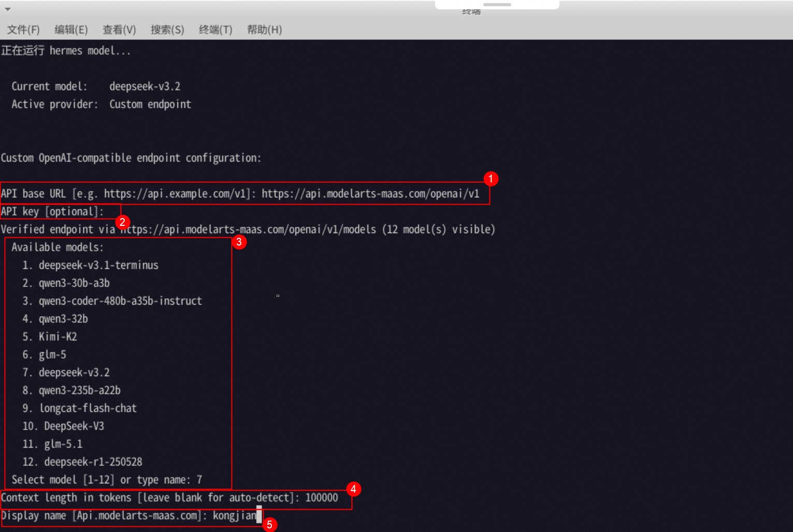Click the typed display name 'kongjian'
The width and height of the screenshot is (793, 532).
point(235,516)
